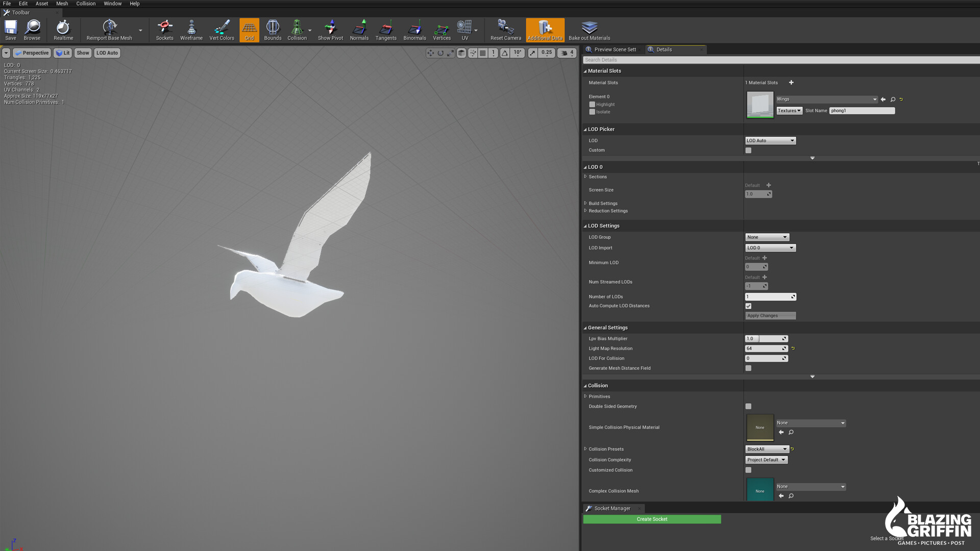Click the Bake out Materials icon
The image size is (980, 551).
tap(589, 30)
